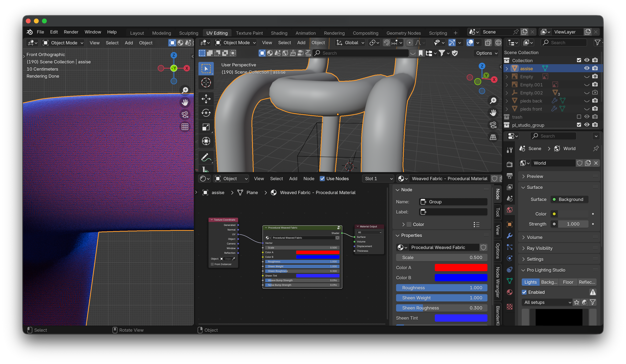Click the Lights button in Pro Lighting Studio
The height and width of the screenshot is (364, 626).
(x=530, y=282)
